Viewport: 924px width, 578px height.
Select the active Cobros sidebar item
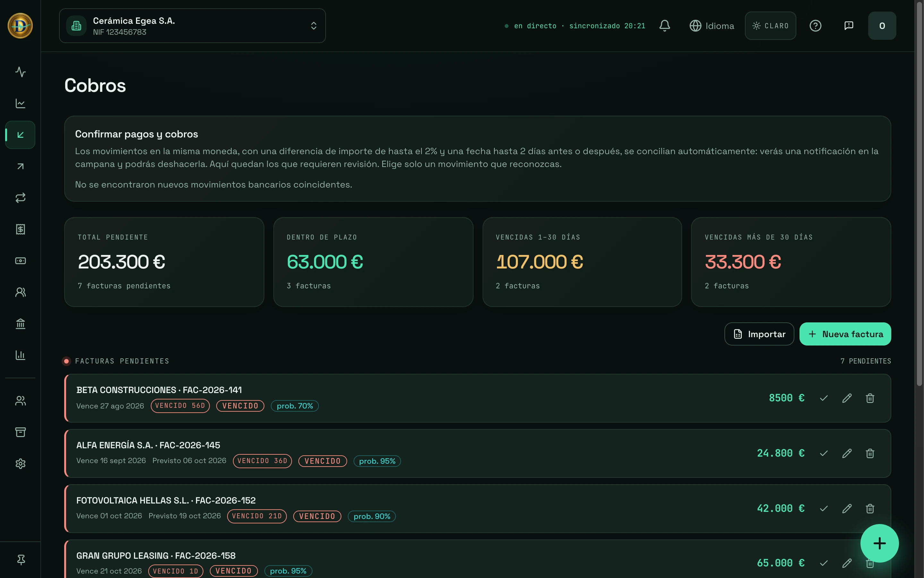coord(20,135)
